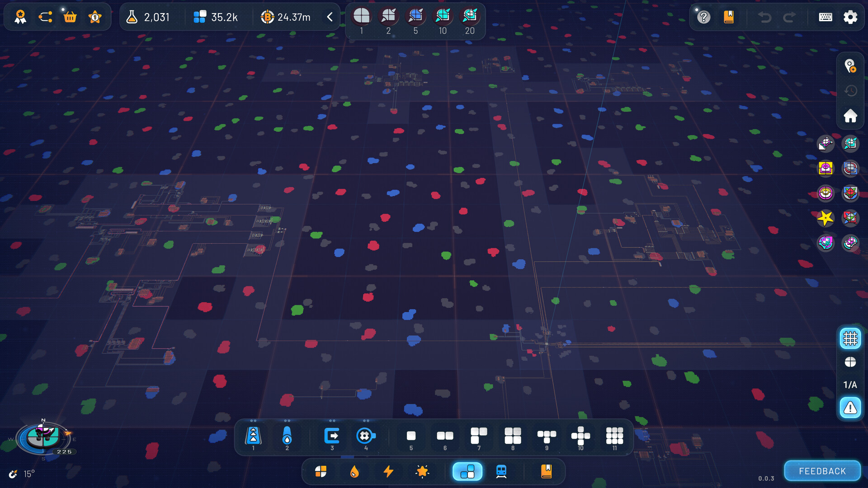Screen dimensions: 868x488
Task: Click the add map marker pin icon
Action: [x=850, y=66]
